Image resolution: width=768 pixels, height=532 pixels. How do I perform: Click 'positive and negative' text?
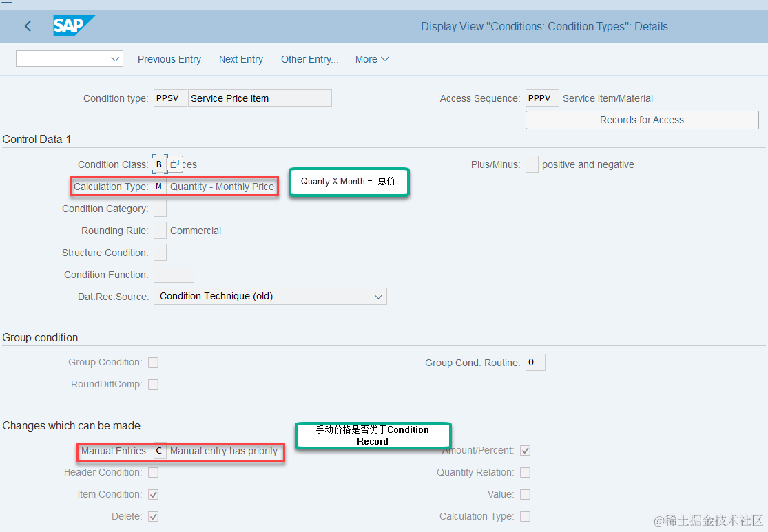pyautogui.click(x=588, y=164)
